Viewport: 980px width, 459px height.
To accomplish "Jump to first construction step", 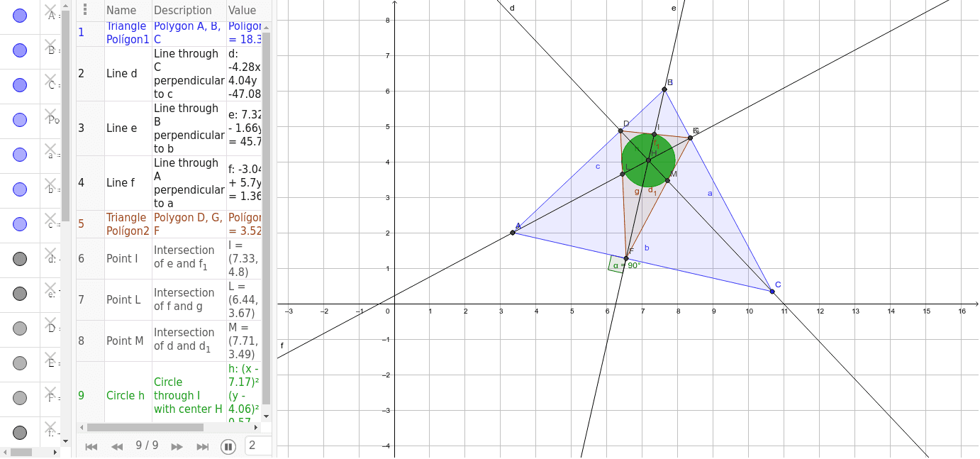I will point(91,446).
